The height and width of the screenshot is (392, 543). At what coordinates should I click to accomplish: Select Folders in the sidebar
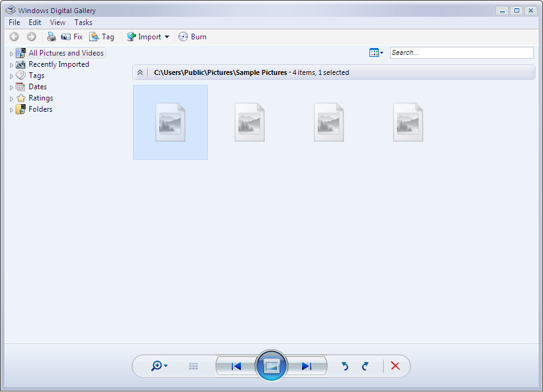(34, 109)
